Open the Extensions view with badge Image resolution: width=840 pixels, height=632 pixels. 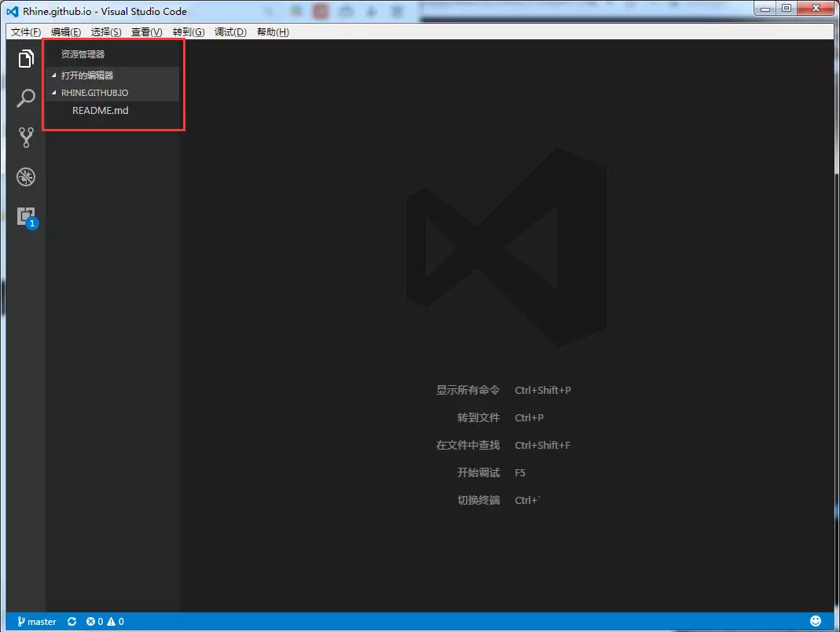point(27,216)
